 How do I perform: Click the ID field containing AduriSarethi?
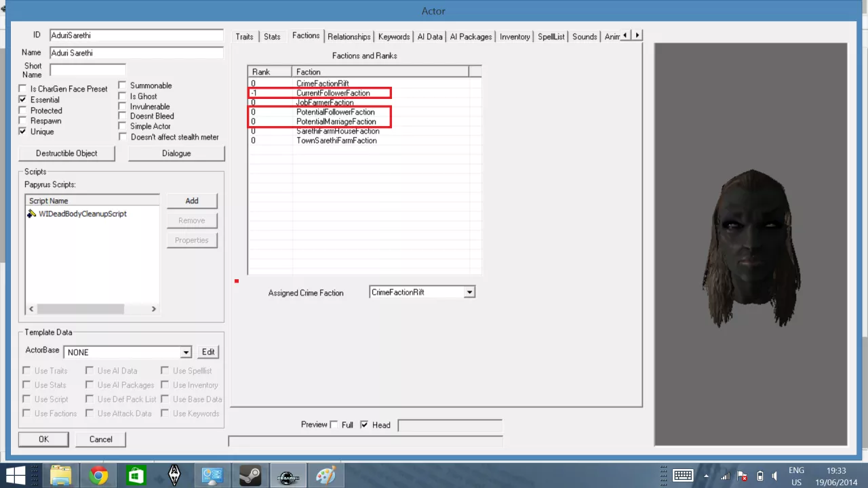(x=136, y=35)
